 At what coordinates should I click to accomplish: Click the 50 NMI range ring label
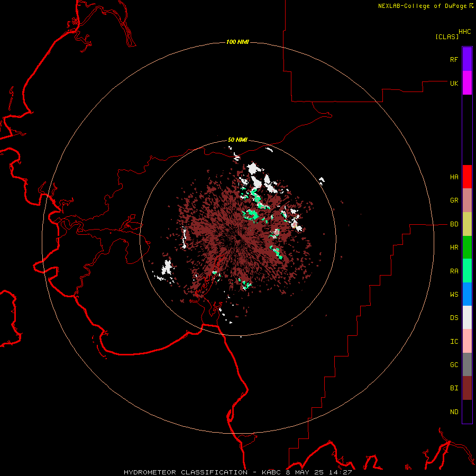pyautogui.click(x=237, y=140)
